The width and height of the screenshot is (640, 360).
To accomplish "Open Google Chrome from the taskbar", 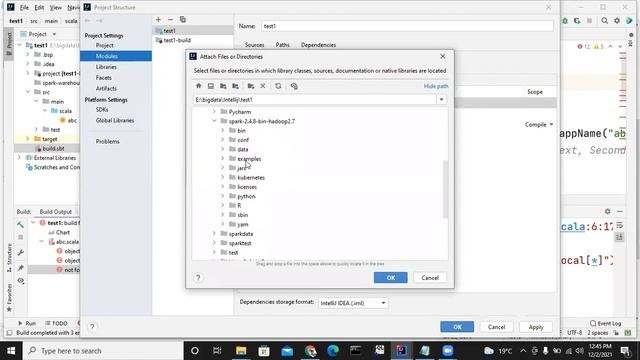I will coord(310,351).
